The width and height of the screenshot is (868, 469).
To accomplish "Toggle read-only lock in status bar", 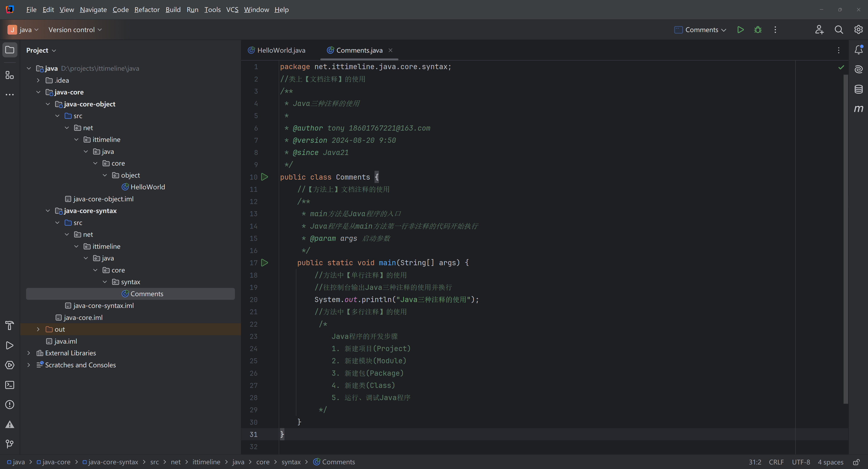I will coord(856,462).
